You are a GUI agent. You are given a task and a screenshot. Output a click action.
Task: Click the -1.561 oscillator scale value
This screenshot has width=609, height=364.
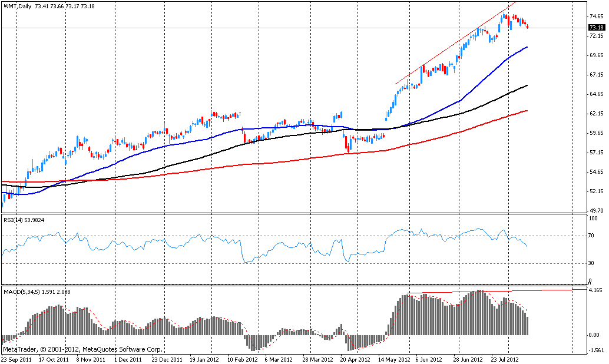pyautogui.click(x=595, y=350)
